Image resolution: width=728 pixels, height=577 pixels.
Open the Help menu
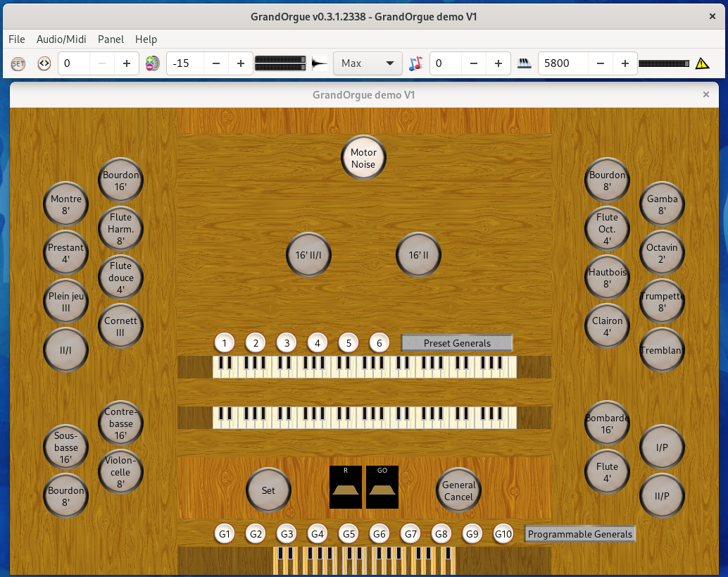(x=146, y=39)
